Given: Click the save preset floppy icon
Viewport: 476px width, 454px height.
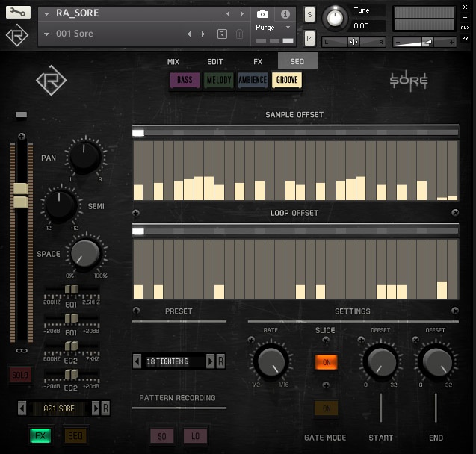Looking at the screenshot, I should click(222, 34).
